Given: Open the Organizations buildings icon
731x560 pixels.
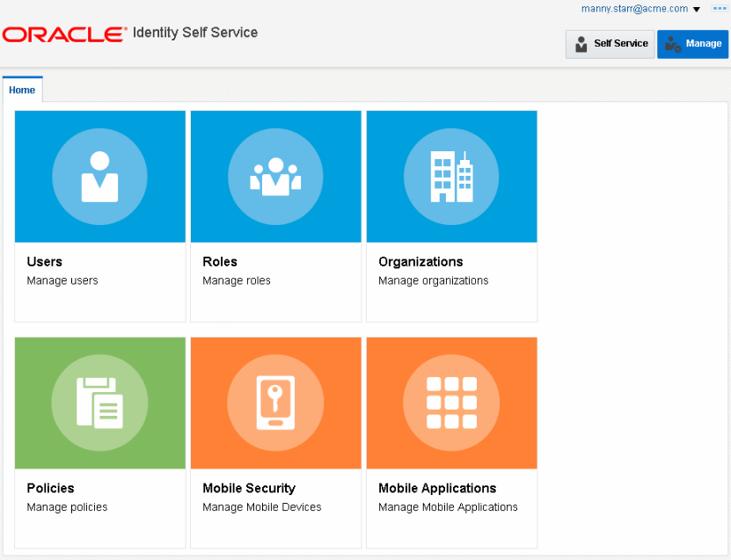Looking at the screenshot, I should [x=451, y=177].
